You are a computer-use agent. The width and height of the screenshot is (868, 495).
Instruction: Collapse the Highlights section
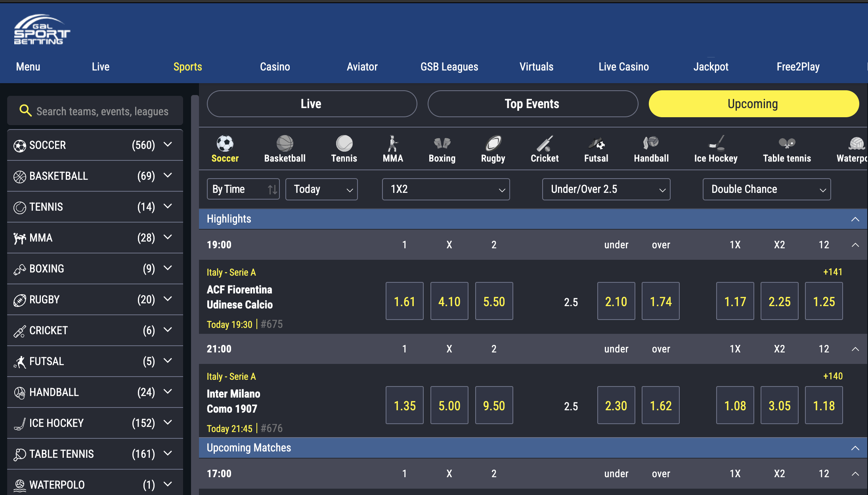[855, 219]
